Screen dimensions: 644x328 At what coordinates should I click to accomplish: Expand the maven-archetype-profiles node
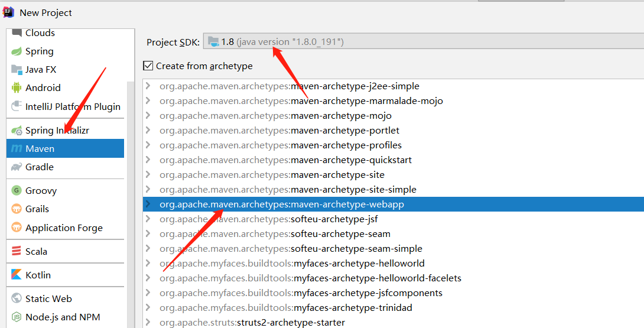(148, 145)
